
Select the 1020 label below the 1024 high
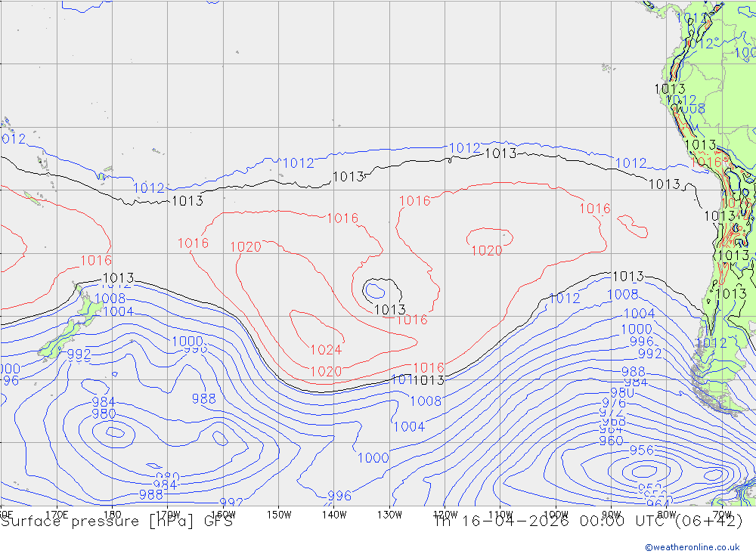[x=326, y=371]
